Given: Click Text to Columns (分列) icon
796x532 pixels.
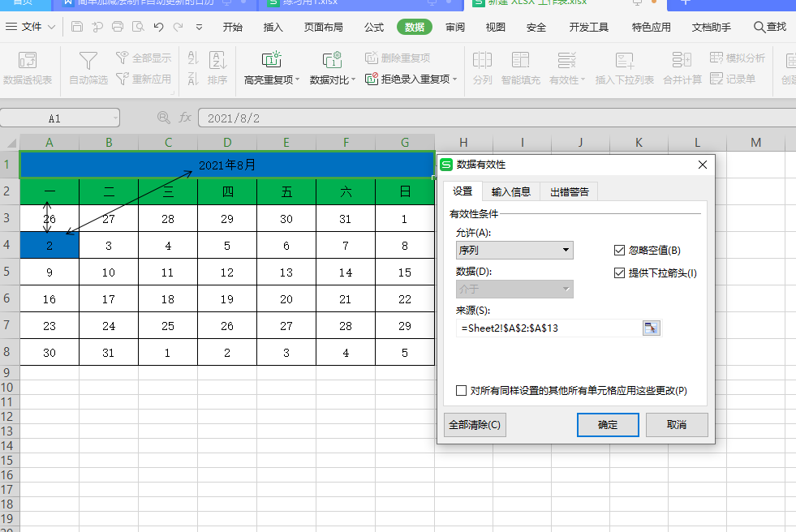Looking at the screenshot, I should [482, 60].
